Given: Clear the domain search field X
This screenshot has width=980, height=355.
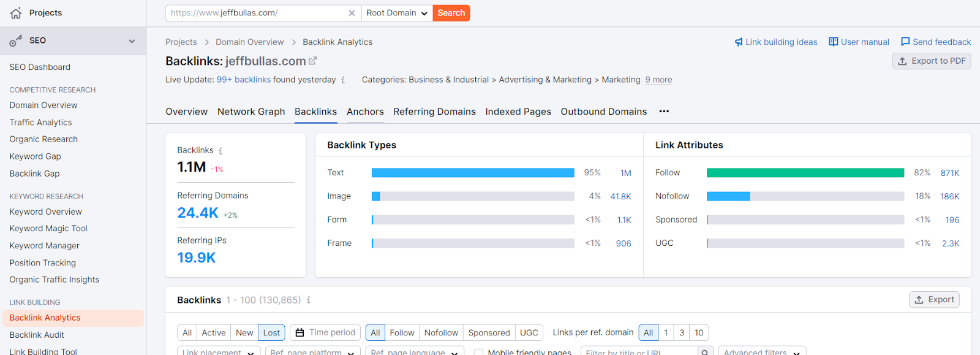Looking at the screenshot, I should pos(352,13).
